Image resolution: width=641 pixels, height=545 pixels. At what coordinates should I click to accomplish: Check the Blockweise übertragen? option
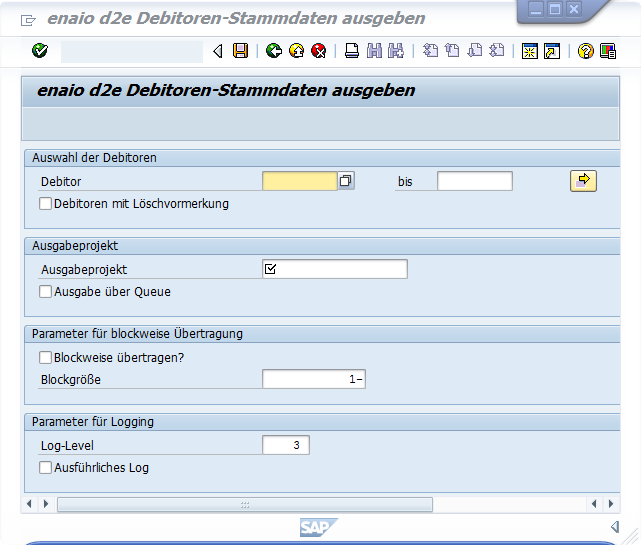(x=45, y=357)
